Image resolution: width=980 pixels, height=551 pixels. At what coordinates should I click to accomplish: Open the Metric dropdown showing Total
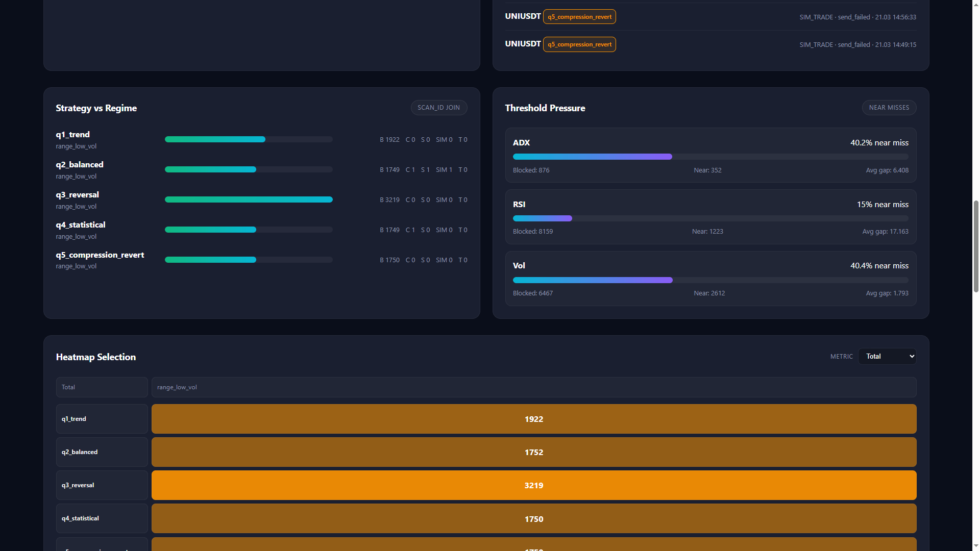click(x=887, y=357)
